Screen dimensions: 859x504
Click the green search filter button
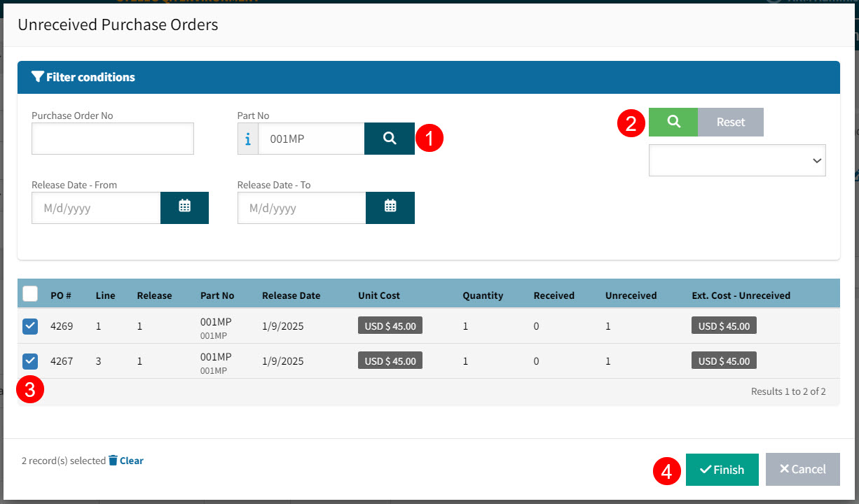click(x=673, y=122)
